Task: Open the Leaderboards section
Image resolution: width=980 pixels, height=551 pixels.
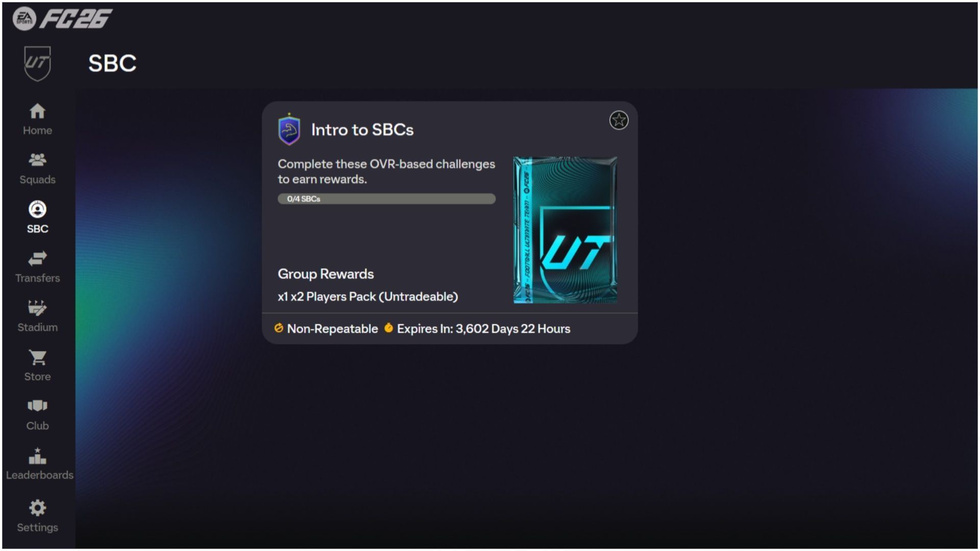Action: point(39,464)
